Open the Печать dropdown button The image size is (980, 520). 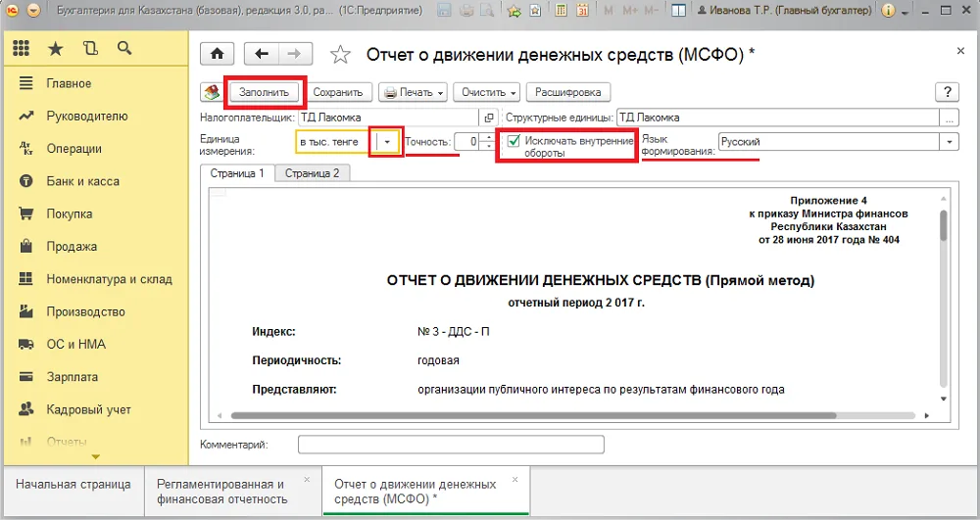414,92
